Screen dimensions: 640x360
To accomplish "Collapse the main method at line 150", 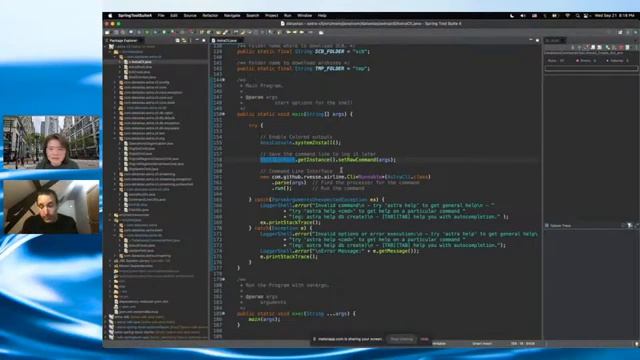I will coord(223,114).
